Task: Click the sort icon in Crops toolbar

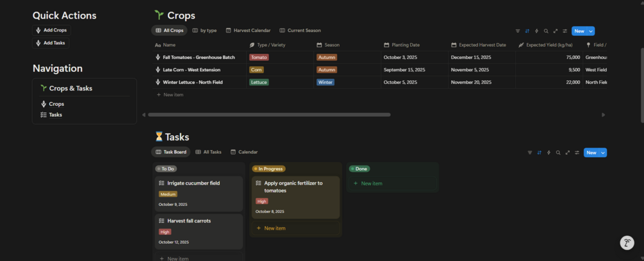Action: click(527, 31)
